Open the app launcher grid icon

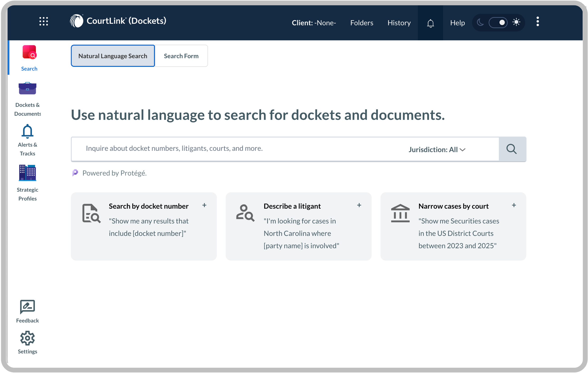43,21
